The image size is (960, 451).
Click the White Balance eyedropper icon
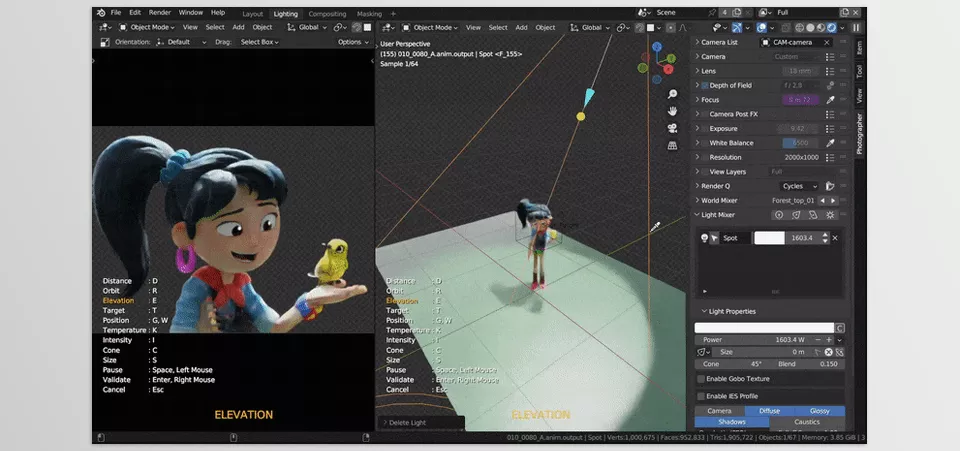pos(830,143)
